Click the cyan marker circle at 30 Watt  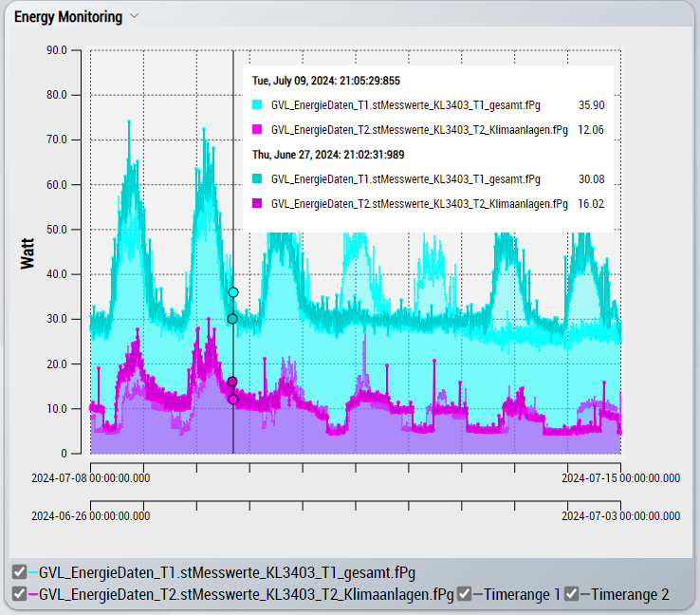point(232,319)
